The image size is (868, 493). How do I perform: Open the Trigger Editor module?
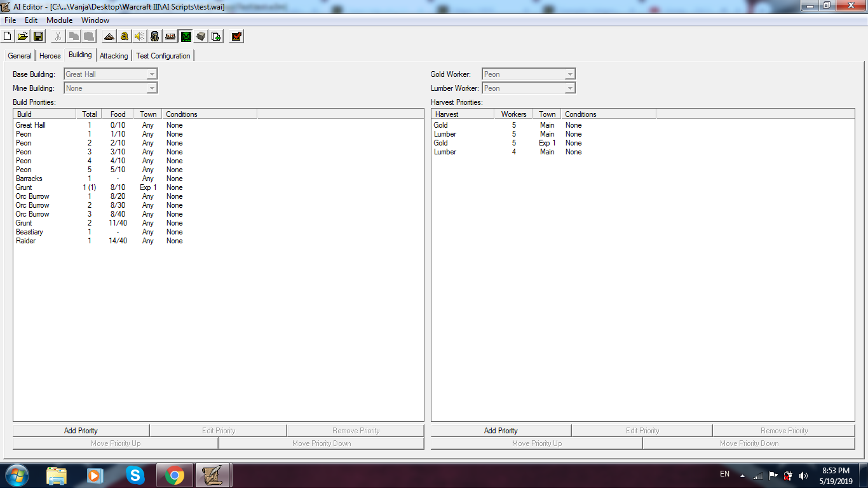coord(125,36)
